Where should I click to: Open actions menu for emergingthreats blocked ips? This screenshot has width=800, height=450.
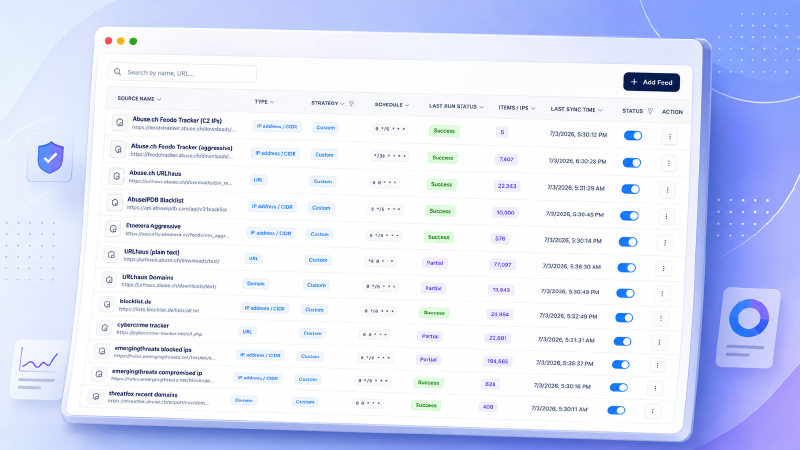click(657, 365)
